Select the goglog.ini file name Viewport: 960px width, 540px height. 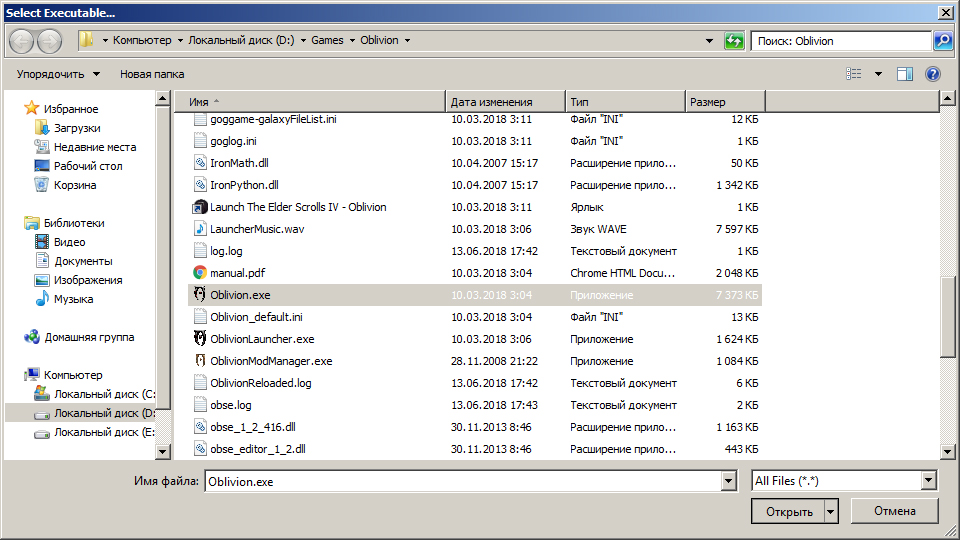pyautogui.click(x=233, y=141)
